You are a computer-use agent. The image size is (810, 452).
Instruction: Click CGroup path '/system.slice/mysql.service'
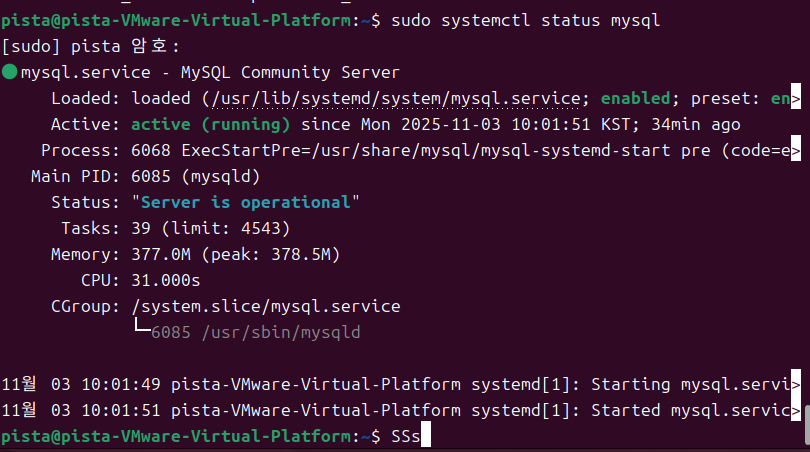(266, 306)
